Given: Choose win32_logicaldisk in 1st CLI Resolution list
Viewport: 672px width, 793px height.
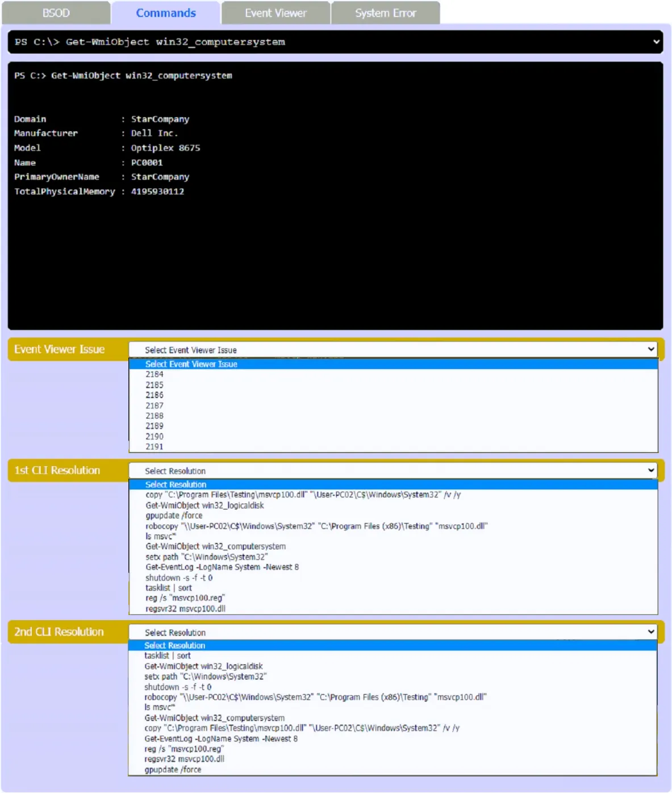Looking at the screenshot, I should point(393,505).
